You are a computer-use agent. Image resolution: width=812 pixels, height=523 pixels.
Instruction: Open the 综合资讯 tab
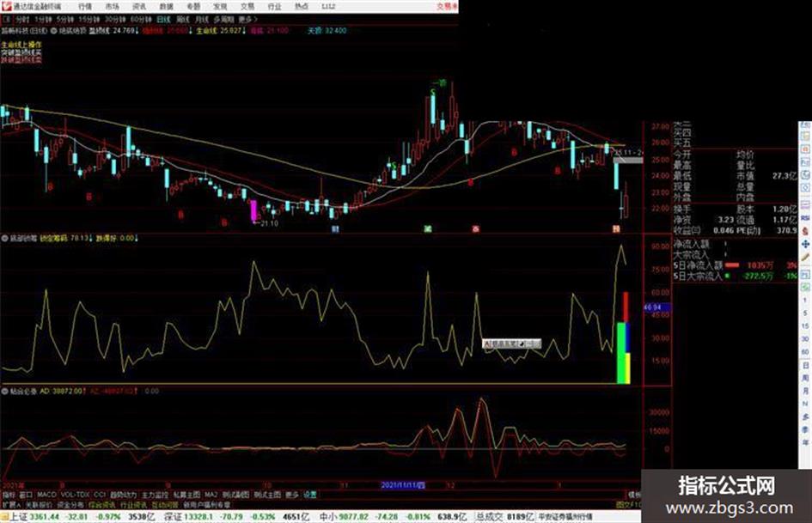(x=102, y=505)
